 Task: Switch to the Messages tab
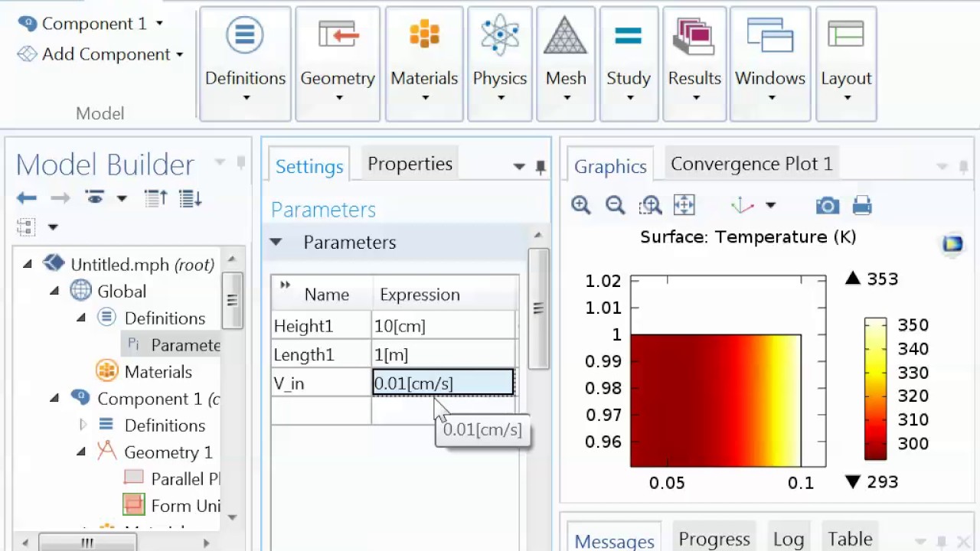click(614, 541)
